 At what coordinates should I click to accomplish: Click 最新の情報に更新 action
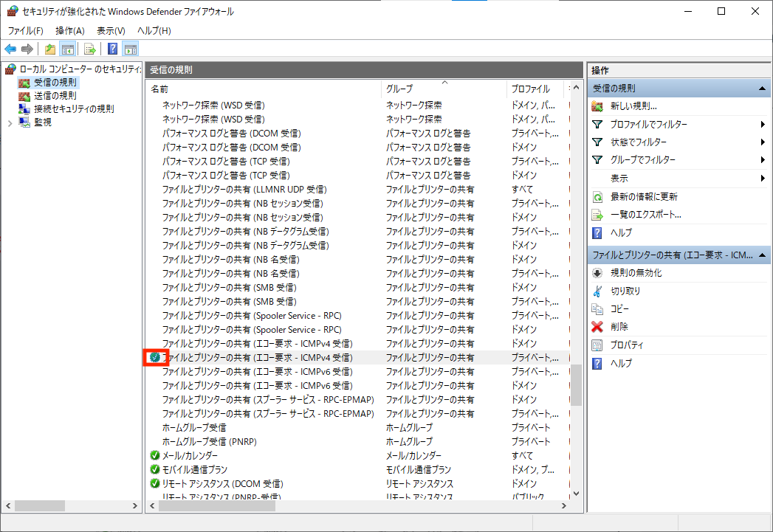[644, 197]
